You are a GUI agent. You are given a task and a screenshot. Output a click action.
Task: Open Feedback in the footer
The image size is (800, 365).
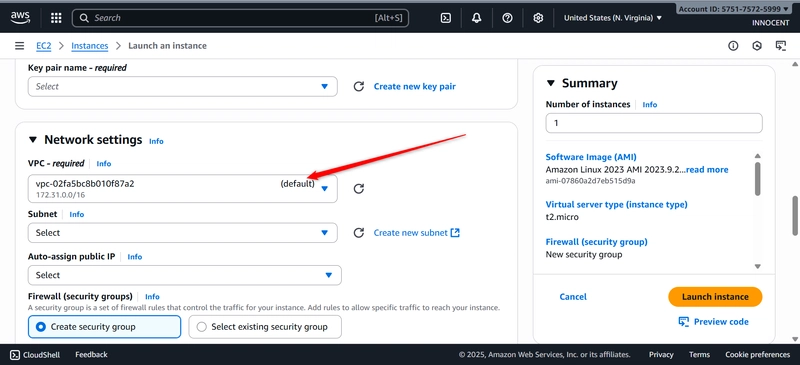coord(91,354)
